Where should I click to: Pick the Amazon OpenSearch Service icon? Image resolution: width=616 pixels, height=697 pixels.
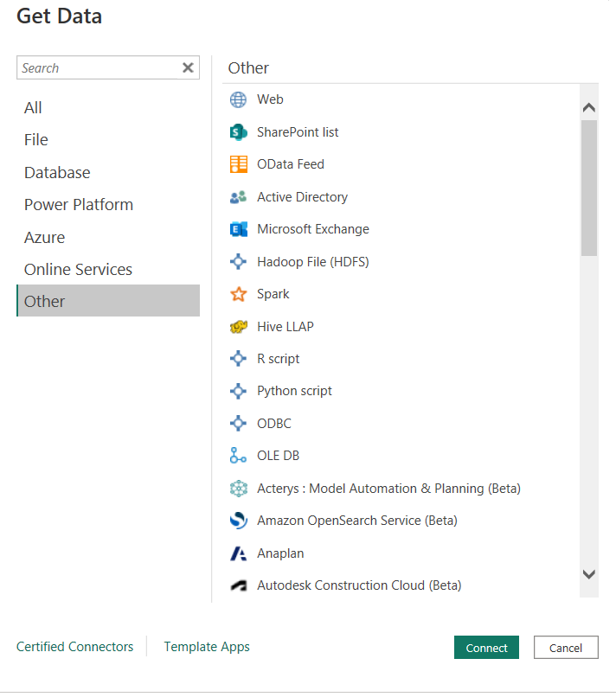238,521
